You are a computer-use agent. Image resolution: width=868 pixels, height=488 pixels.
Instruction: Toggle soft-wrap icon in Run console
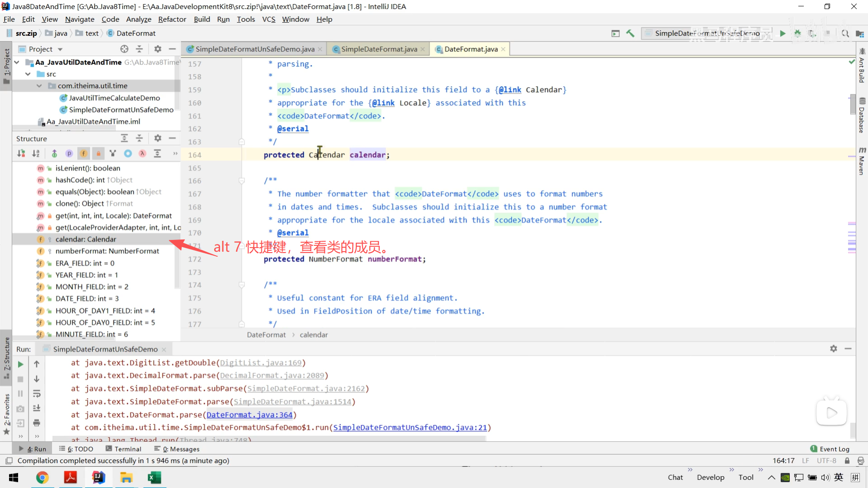point(37,394)
